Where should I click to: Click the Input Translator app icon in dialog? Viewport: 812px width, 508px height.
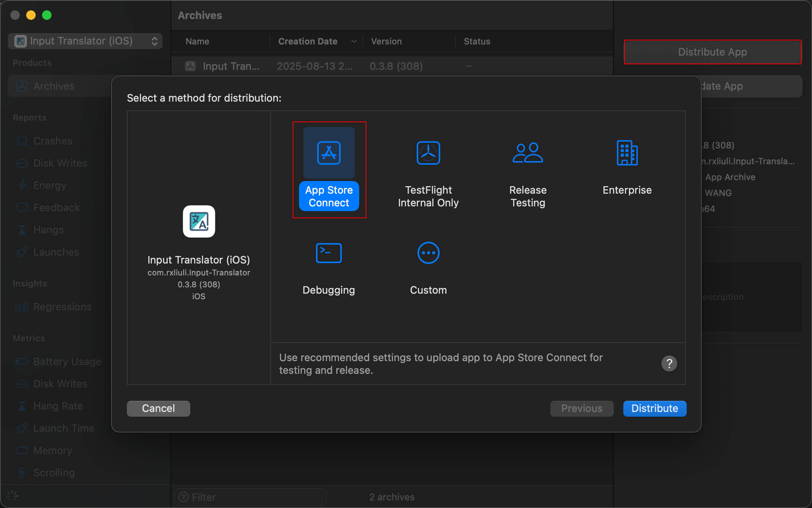pyautogui.click(x=199, y=221)
